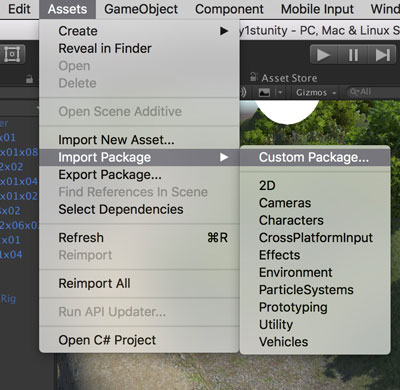Import the Vehicles package
400x390 pixels.
[315, 342]
